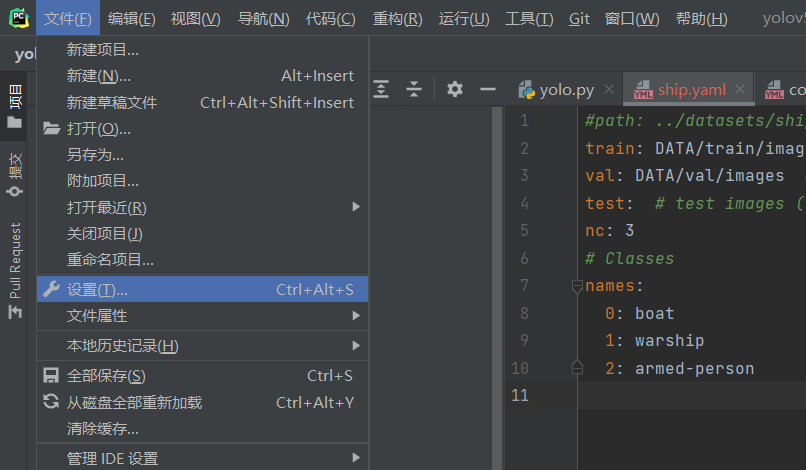This screenshot has width=806, height=470.
Task: Click the 'val' key on line 3
Action: point(600,175)
